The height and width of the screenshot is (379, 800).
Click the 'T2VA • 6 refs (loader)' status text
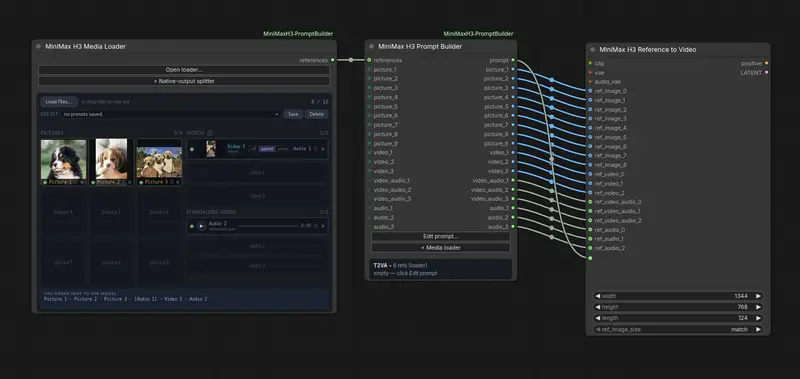401,266
